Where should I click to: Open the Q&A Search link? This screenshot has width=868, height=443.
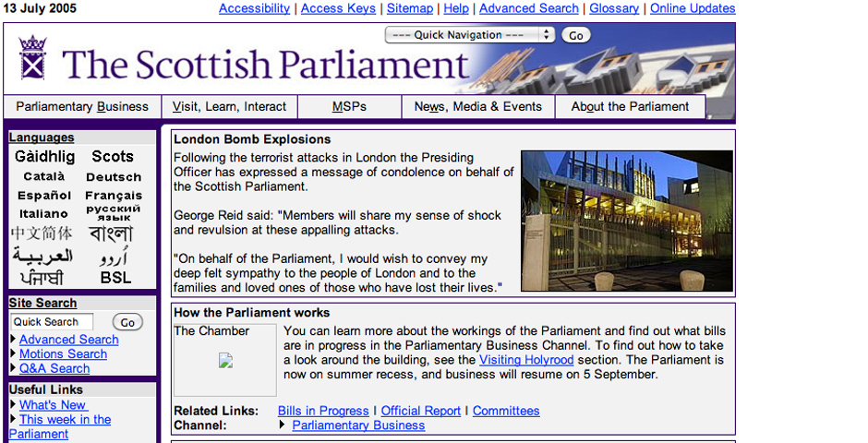pyautogui.click(x=54, y=368)
